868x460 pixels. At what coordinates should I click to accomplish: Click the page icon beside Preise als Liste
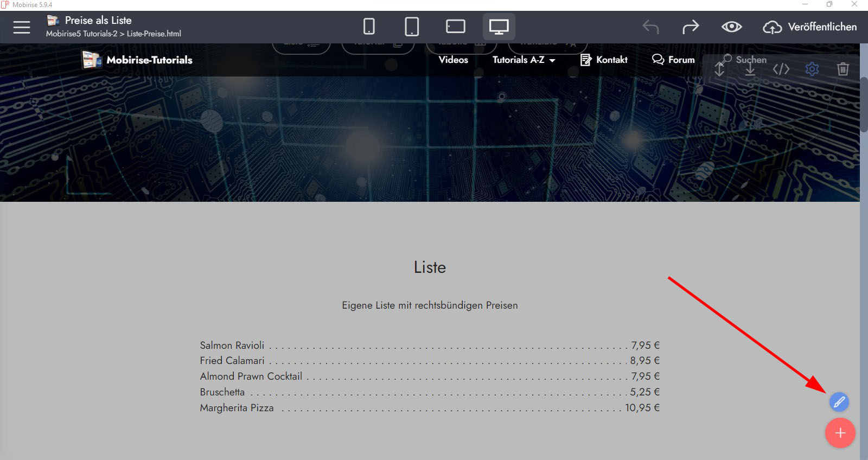(x=53, y=21)
